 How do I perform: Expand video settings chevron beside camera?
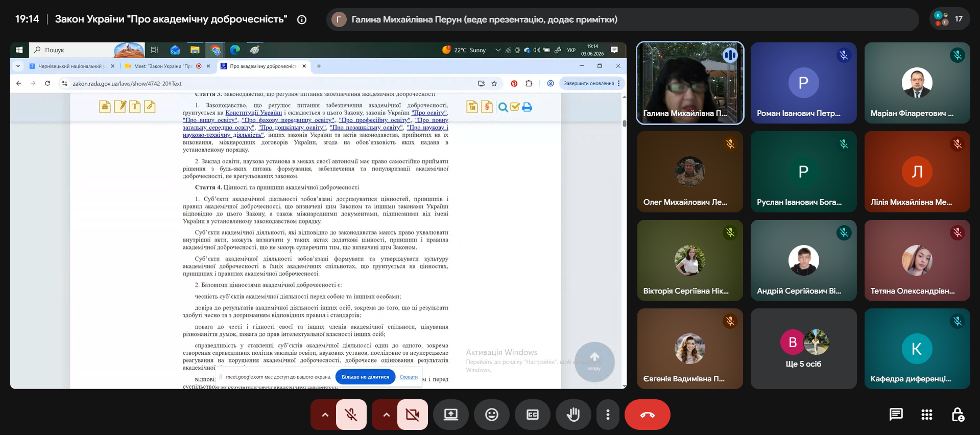coord(386,415)
